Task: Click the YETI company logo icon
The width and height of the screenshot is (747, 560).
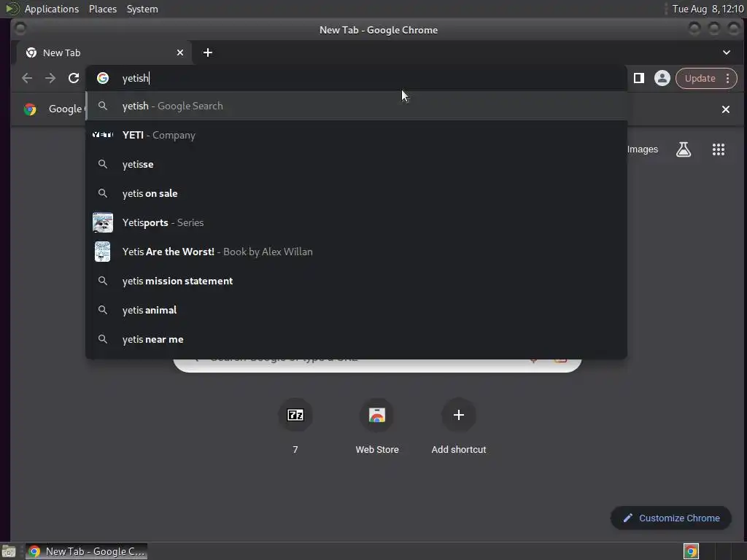Action: click(102, 135)
